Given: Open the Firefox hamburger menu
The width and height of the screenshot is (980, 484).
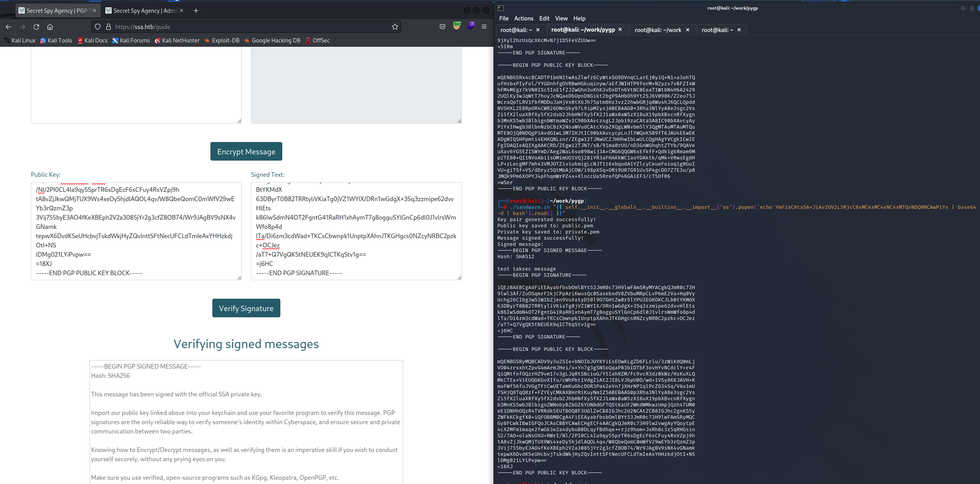Looking at the screenshot, I should pyautogui.click(x=484, y=27).
